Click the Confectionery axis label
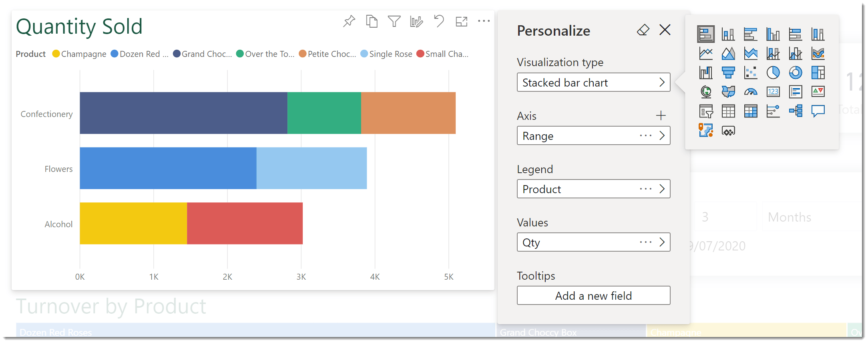Screen dimensions: 868x343 point(47,114)
